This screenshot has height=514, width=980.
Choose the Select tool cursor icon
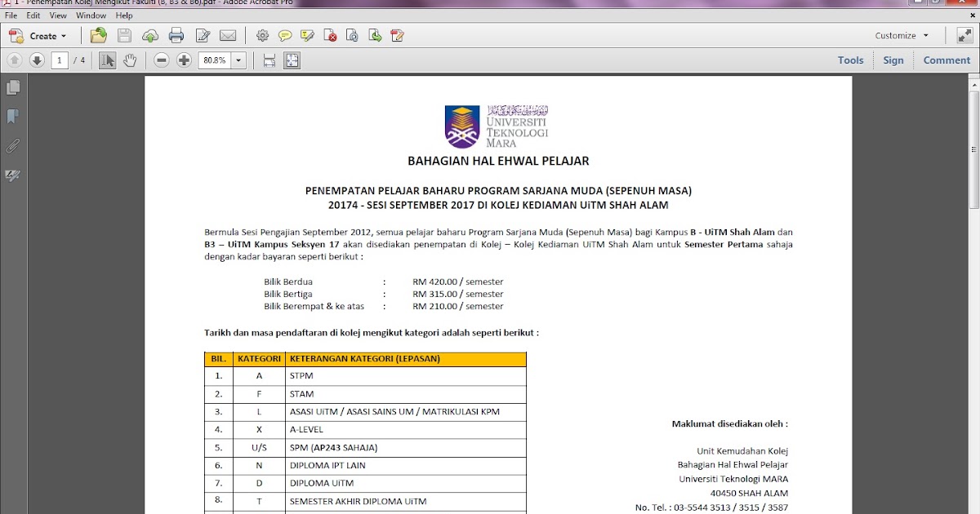[x=107, y=60]
